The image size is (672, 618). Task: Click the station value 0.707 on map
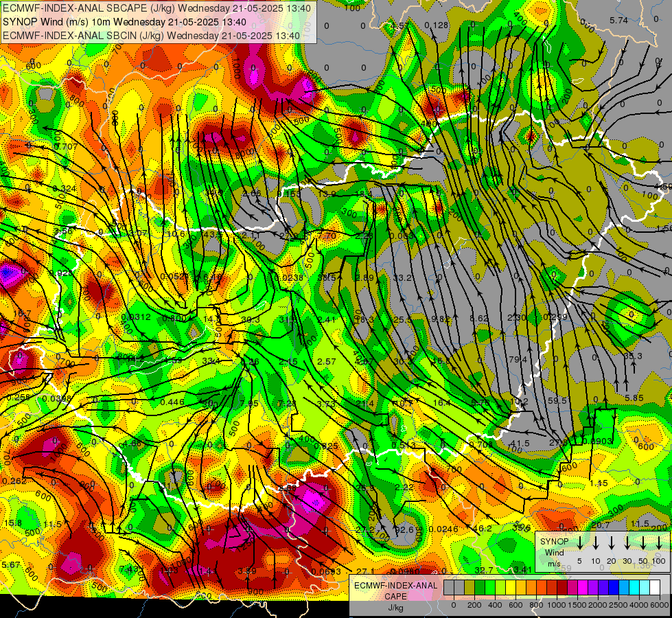[x=66, y=147]
